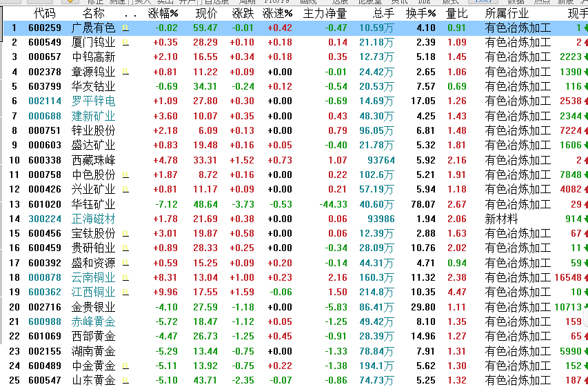
Task: Click the R marker beside 山东黄金
Action: point(125,381)
